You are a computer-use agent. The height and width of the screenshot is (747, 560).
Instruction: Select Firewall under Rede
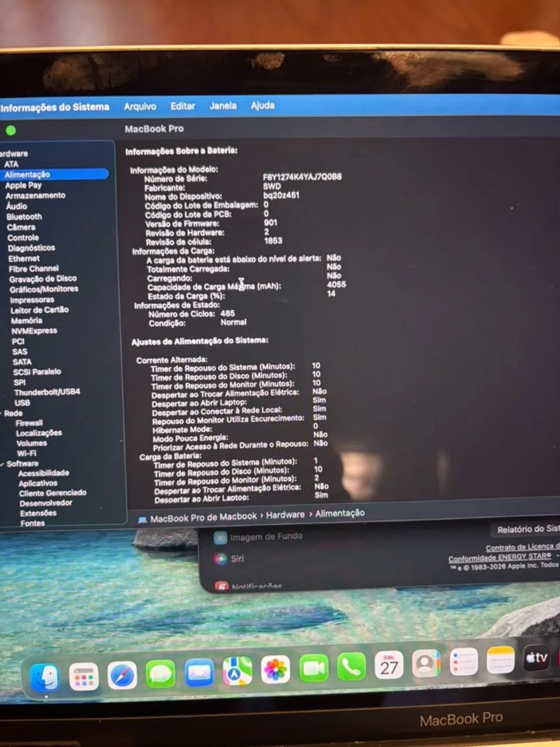click(29, 423)
